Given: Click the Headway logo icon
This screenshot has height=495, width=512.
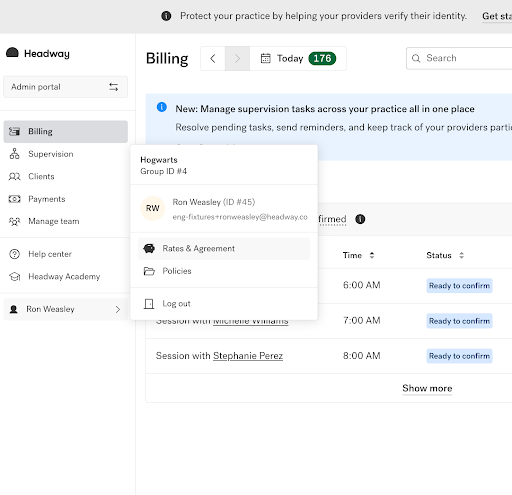Looking at the screenshot, I should [x=12, y=53].
